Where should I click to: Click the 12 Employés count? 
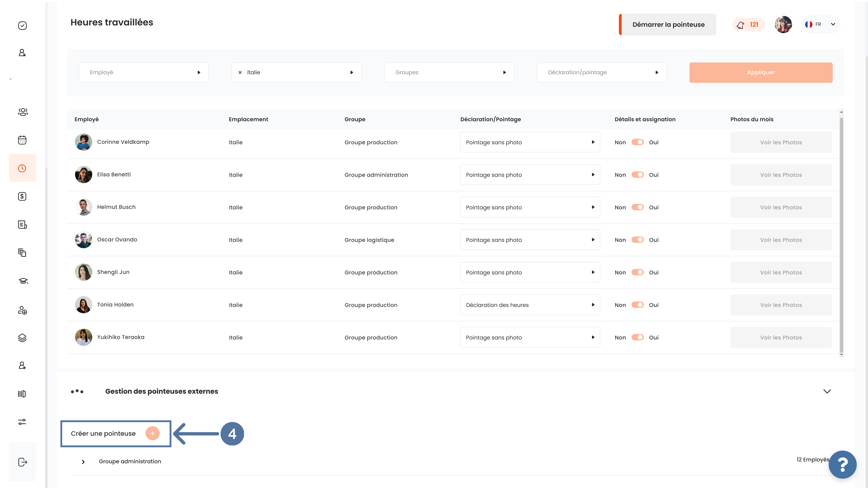click(812, 460)
